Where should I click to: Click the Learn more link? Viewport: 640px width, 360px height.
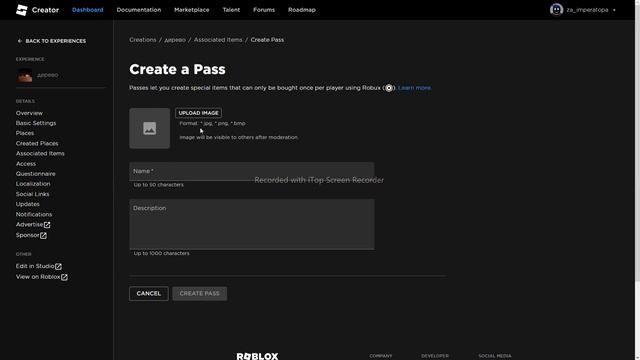click(x=414, y=88)
